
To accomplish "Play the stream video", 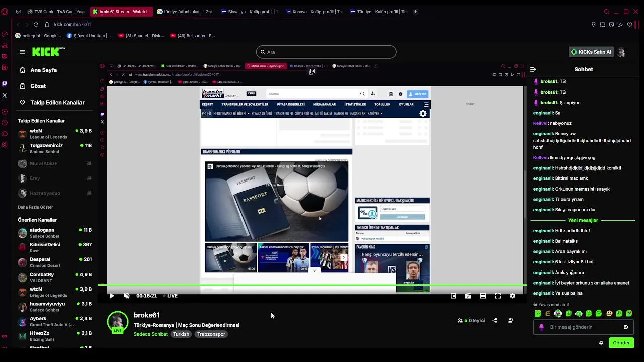I will pyautogui.click(x=112, y=296).
